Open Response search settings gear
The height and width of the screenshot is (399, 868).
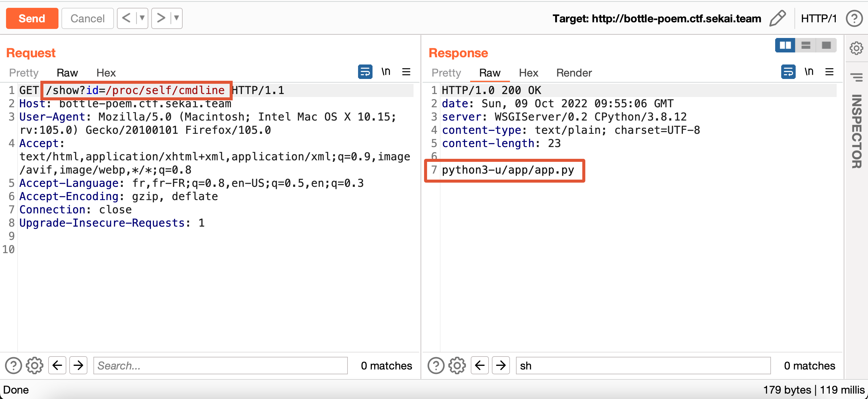point(457,366)
